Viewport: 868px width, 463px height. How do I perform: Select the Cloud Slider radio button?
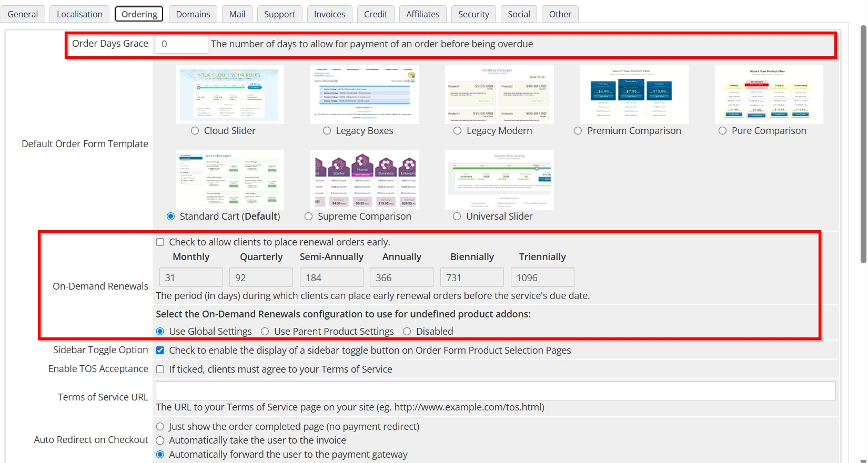coord(195,131)
